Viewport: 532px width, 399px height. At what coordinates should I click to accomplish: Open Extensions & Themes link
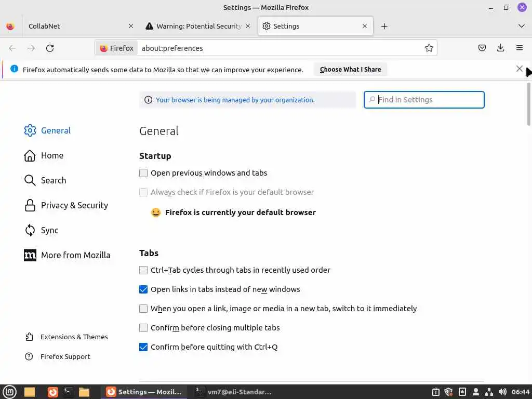click(67, 337)
